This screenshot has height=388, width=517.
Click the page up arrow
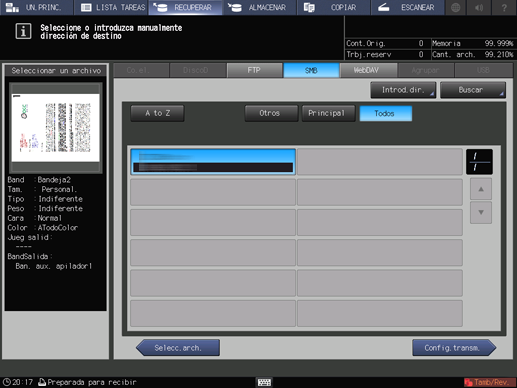click(x=481, y=189)
